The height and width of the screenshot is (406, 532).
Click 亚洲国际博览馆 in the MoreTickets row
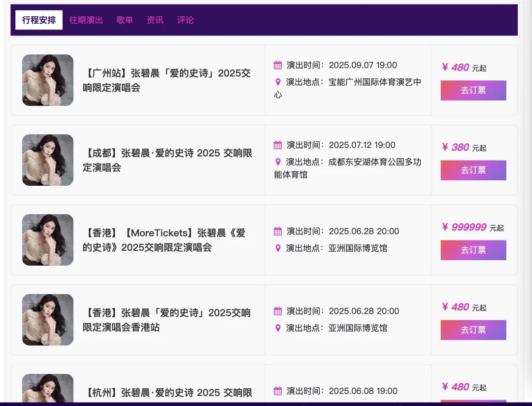(358, 248)
